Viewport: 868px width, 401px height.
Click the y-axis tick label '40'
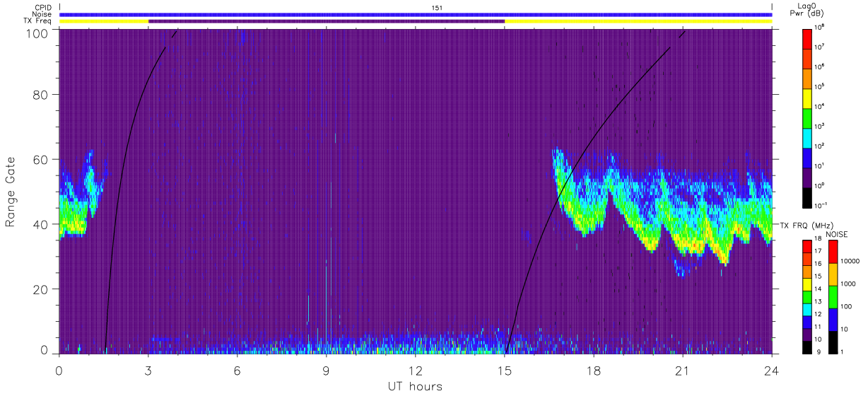coord(40,224)
